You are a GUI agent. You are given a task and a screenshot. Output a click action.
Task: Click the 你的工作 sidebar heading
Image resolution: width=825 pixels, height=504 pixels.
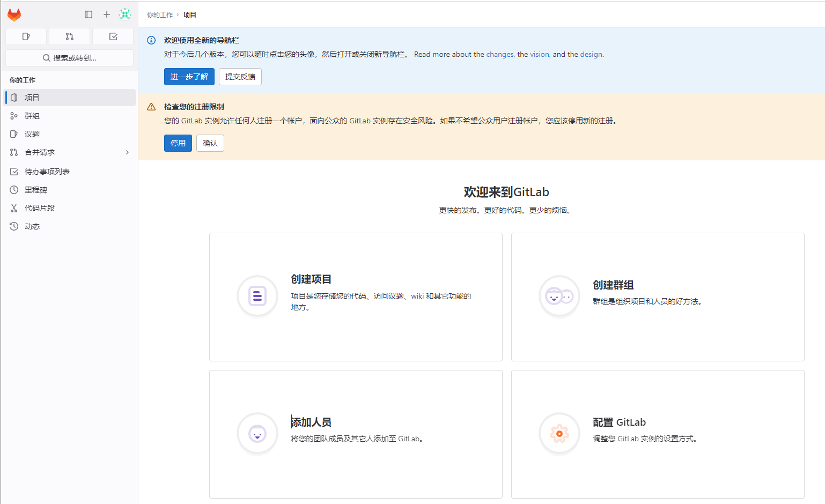click(x=23, y=80)
